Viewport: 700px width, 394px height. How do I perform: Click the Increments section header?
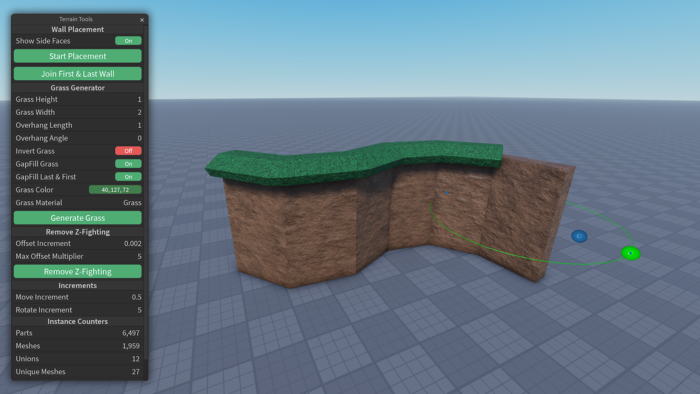pos(78,286)
